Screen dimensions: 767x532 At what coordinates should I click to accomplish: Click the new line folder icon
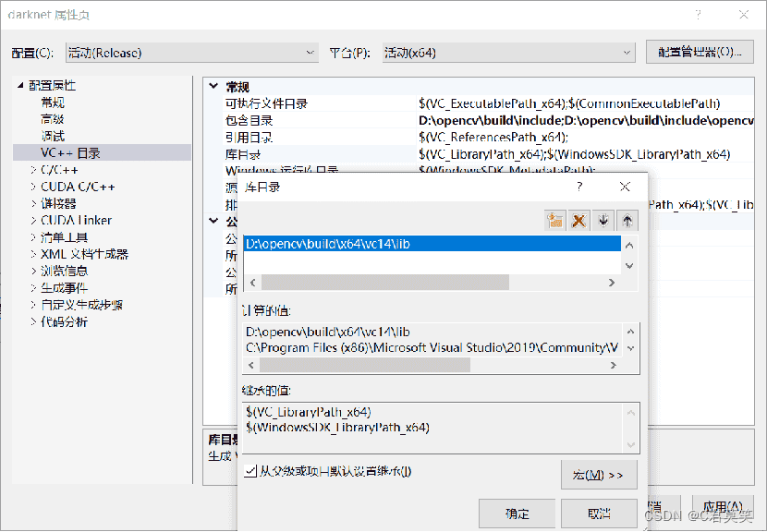click(554, 221)
